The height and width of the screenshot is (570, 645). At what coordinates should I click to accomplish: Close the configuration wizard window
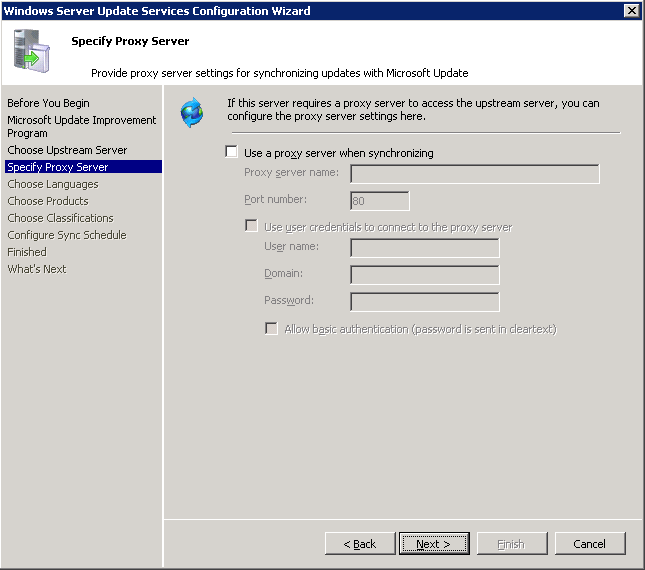click(x=631, y=10)
